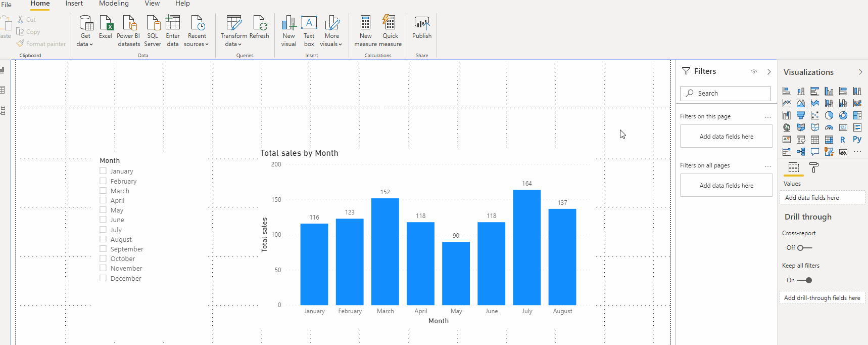
Task: Pick the scatter chart visualization
Action: [815, 115]
